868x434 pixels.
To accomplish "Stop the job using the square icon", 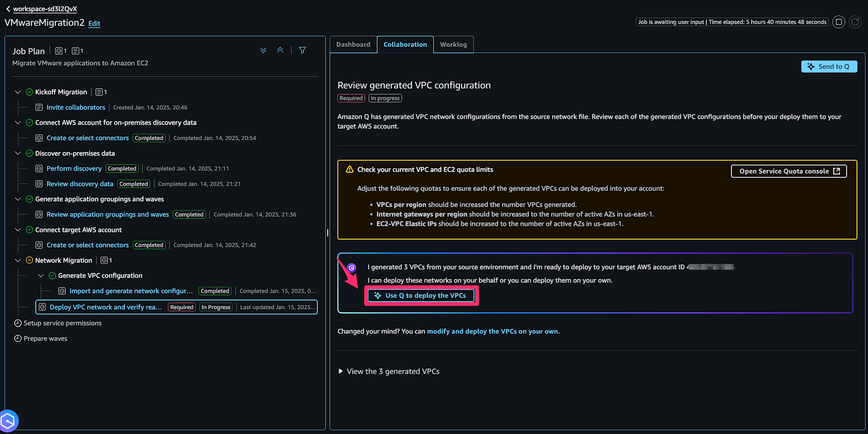I will [x=838, y=22].
